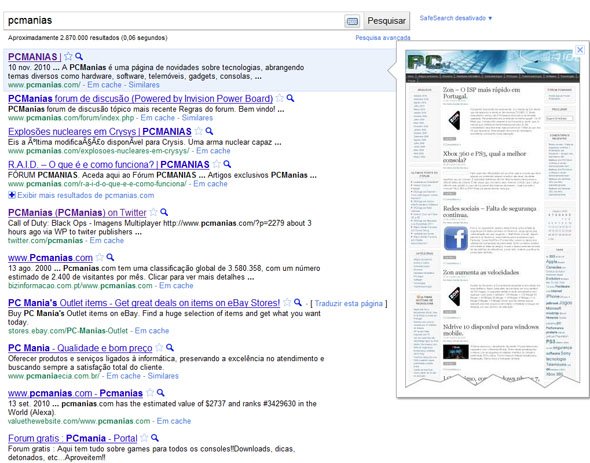Star the PC Mania's Outlet items result
Screen dimensions: 590x463
[x=287, y=302]
